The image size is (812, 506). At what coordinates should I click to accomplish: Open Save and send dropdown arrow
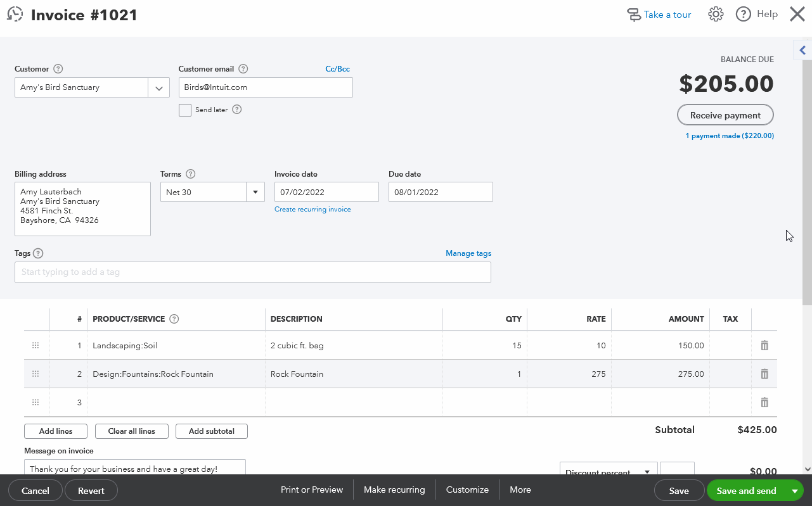click(794, 491)
